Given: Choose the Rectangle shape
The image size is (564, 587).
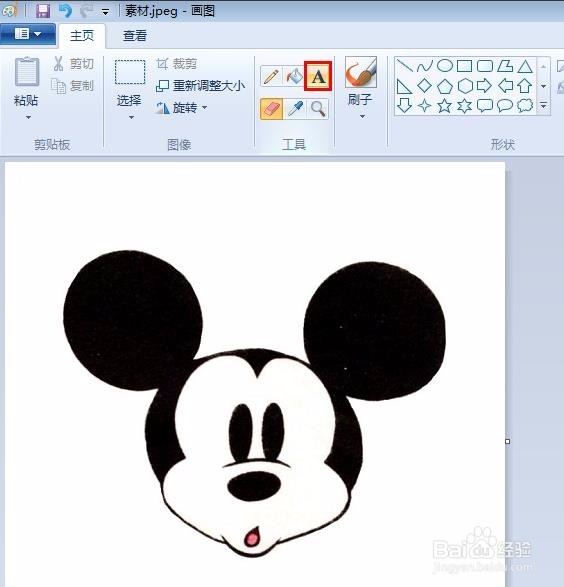Looking at the screenshot, I should pyautogui.click(x=464, y=66).
